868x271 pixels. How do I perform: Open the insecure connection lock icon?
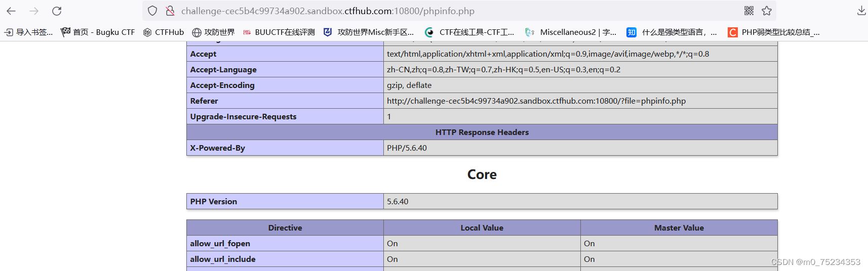coord(170,11)
